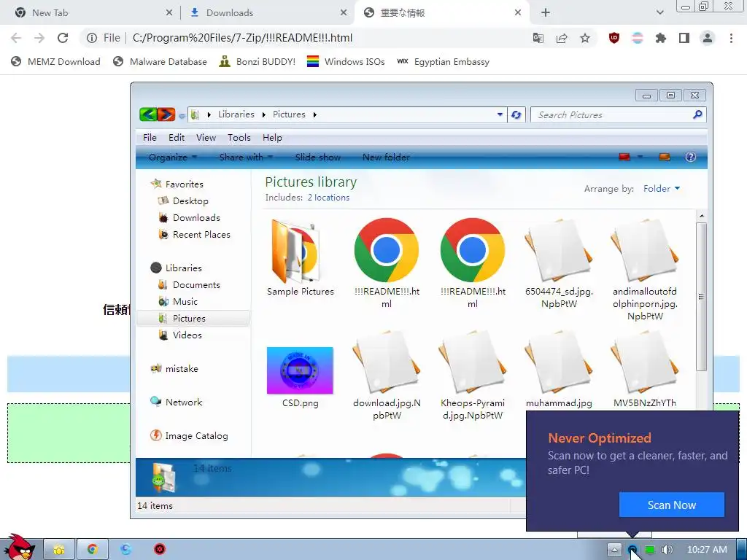Toggle the preview pane

coord(665,157)
